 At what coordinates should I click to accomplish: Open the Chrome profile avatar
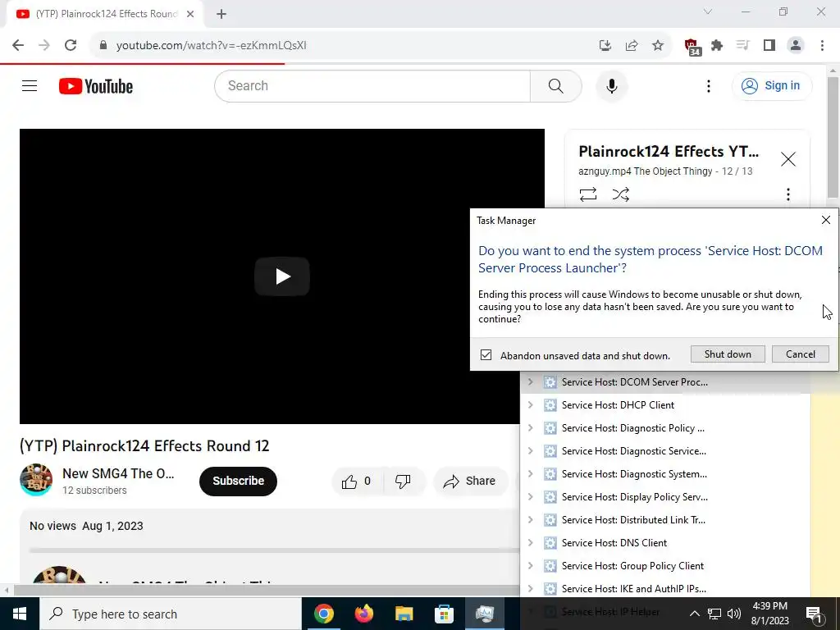[x=796, y=46]
